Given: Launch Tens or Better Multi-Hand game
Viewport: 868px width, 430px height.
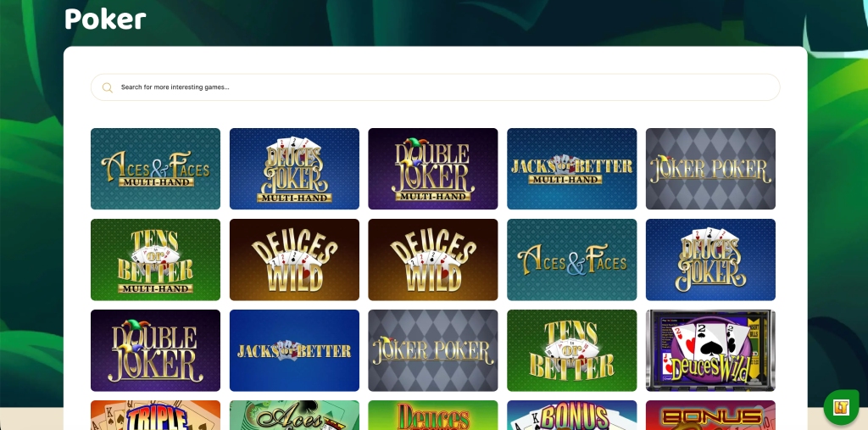Looking at the screenshot, I should [x=156, y=260].
